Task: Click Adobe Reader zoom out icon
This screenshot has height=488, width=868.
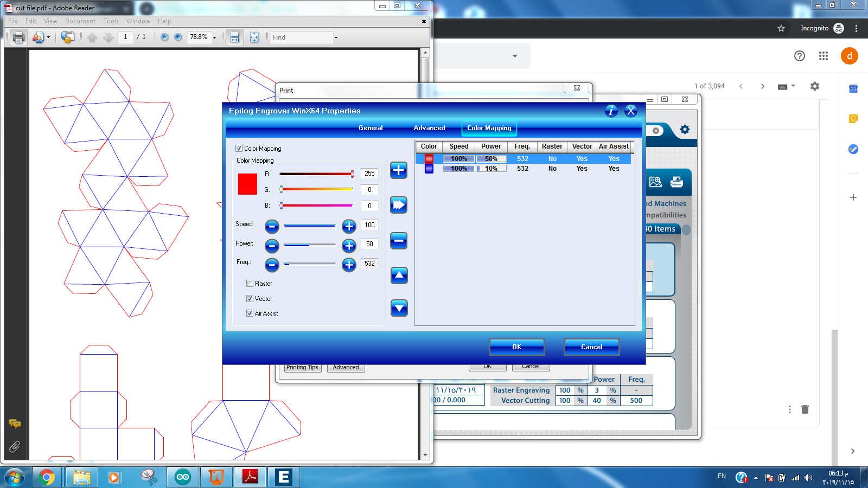Action: (164, 37)
